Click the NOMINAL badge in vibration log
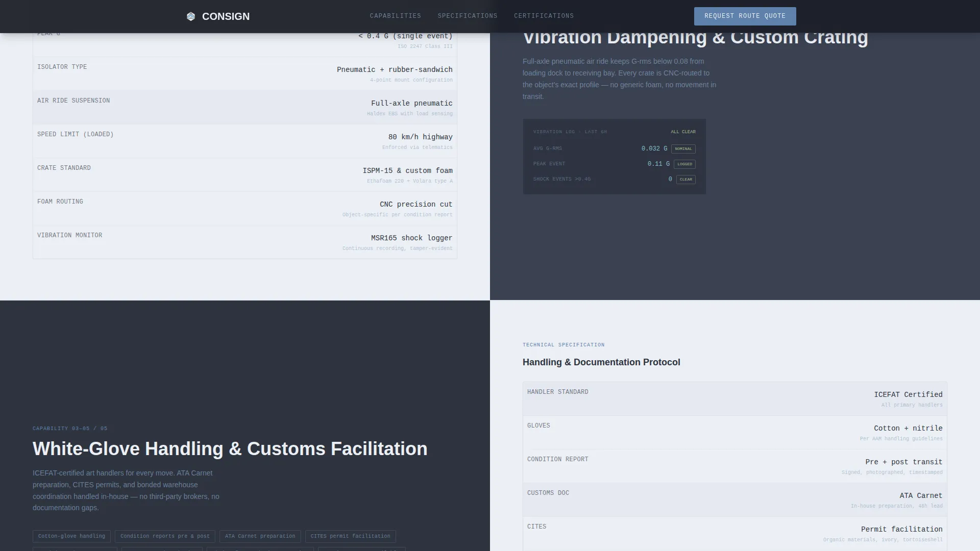Image resolution: width=980 pixels, height=551 pixels. point(683,149)
